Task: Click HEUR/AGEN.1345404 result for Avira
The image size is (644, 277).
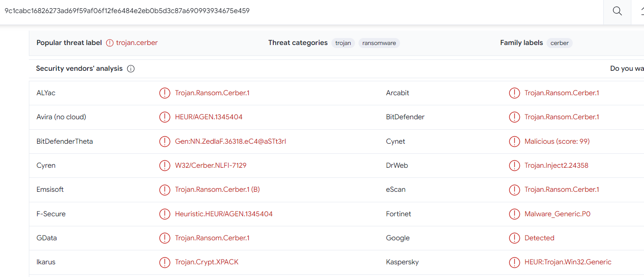Action: point(209,117)
